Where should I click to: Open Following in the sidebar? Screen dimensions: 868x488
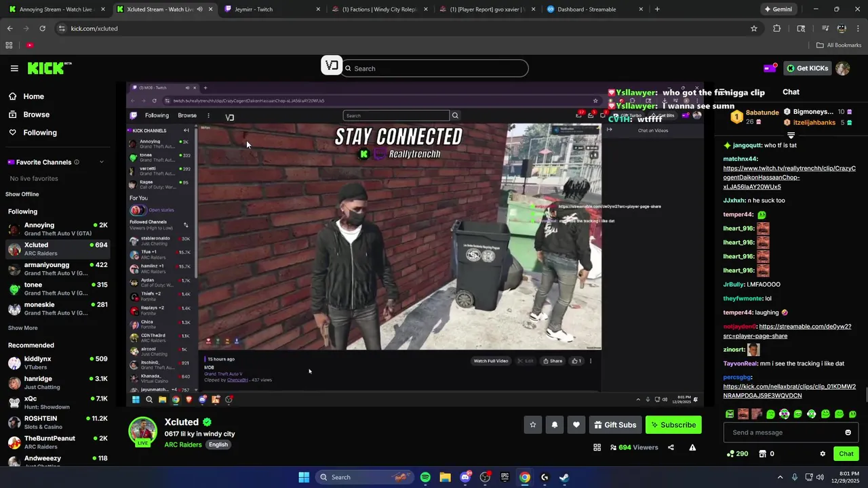[x=40, y=133]
